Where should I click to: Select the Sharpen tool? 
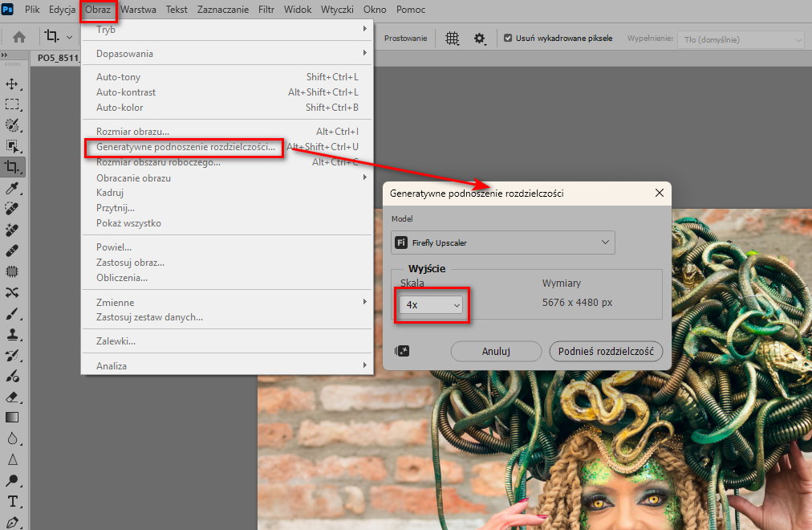click(12, 459)
